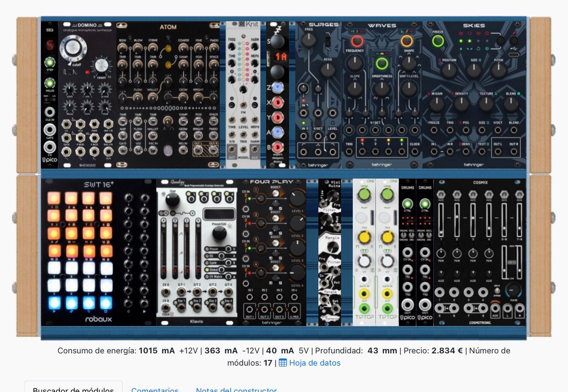
Task: Select the Behringer Waves module
Action: coord(381,95)
